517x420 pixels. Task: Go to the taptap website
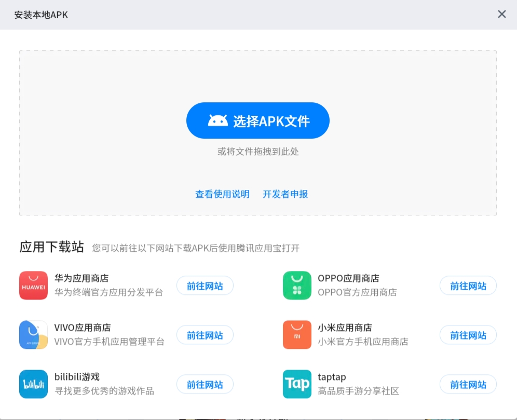(x=468, y=384)
